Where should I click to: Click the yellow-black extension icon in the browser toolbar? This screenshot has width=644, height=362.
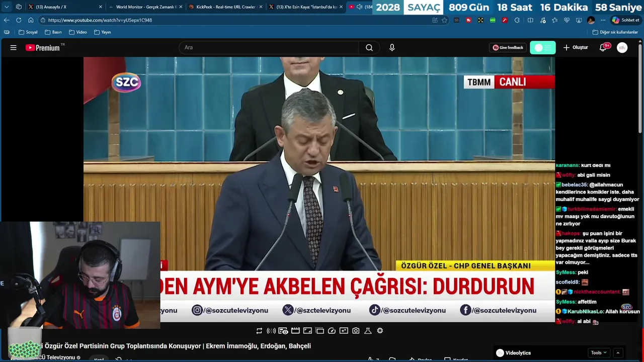point(480,20)
